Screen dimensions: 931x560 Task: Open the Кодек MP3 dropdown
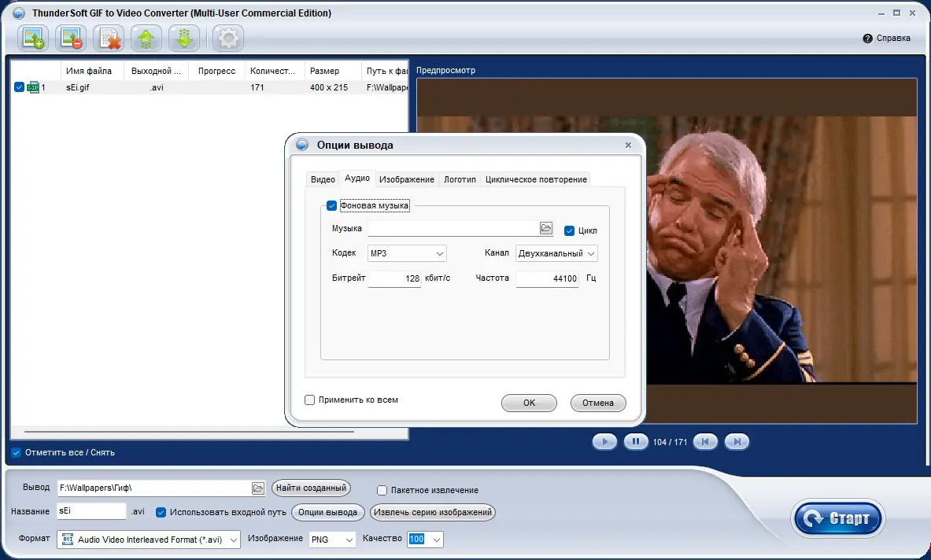[x=407, y=253]
